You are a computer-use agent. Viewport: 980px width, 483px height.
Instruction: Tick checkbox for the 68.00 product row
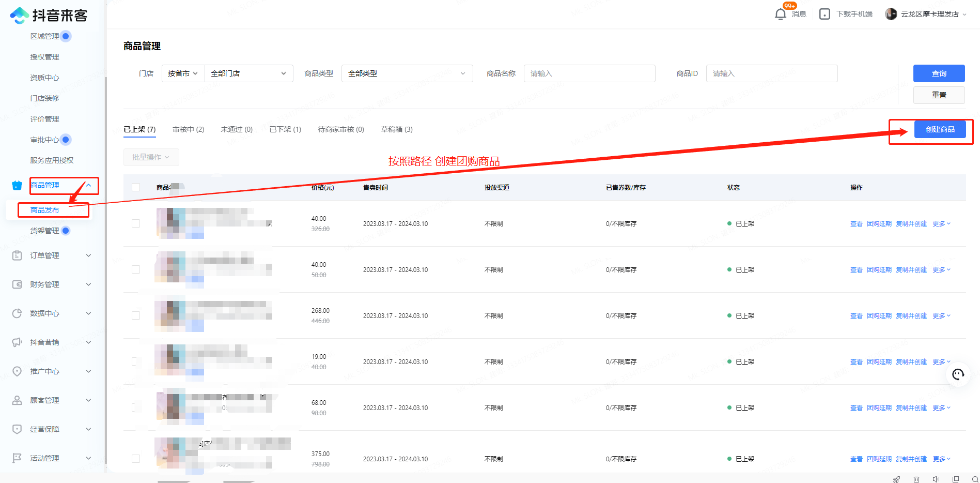pyautogui.click(x=136, y=407)
